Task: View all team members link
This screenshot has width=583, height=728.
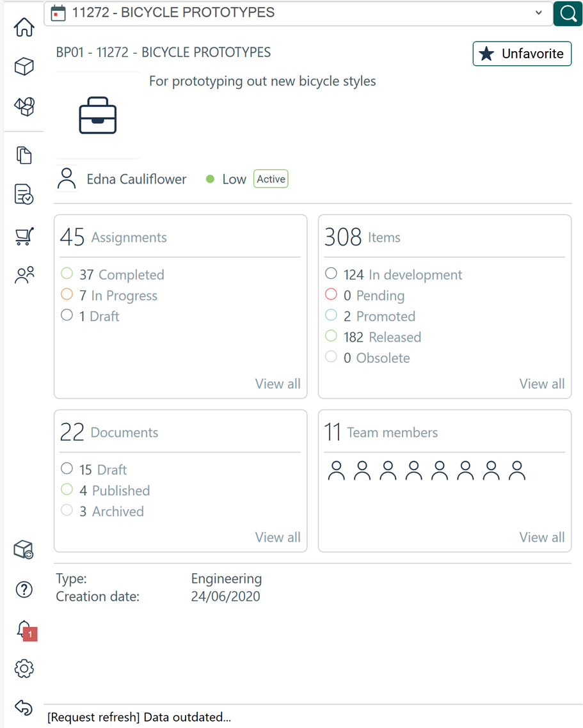Action: 541,537
